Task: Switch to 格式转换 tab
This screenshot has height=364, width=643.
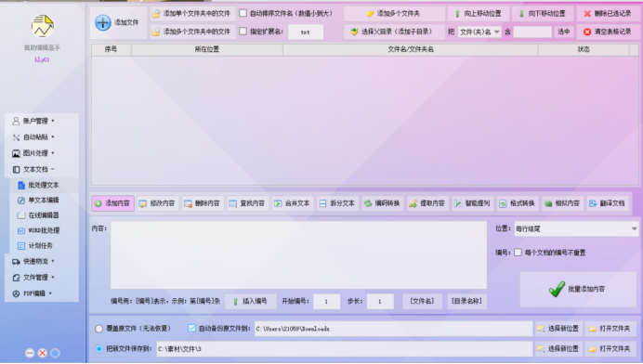Action: pyautogui.click(x=518, y=203)
